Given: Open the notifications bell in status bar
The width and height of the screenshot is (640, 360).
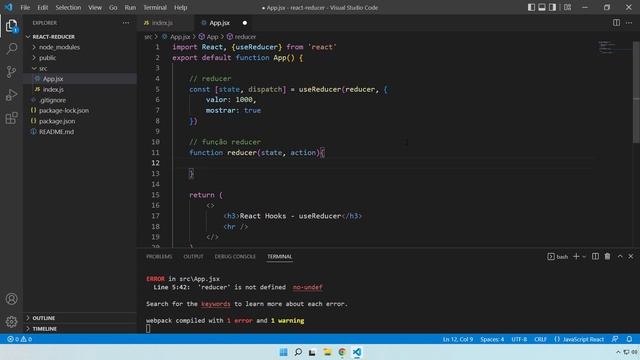Looking at the screenshot, I should point(629,339).
